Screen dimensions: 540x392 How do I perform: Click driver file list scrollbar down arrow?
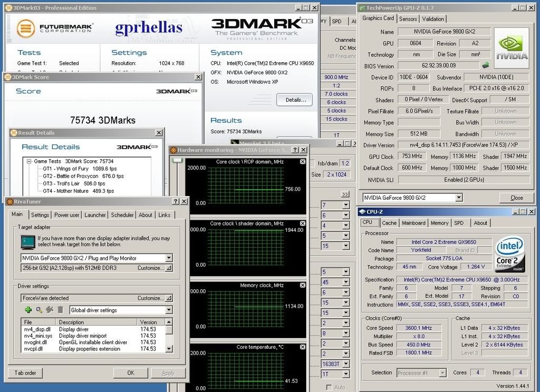(169, 349)
